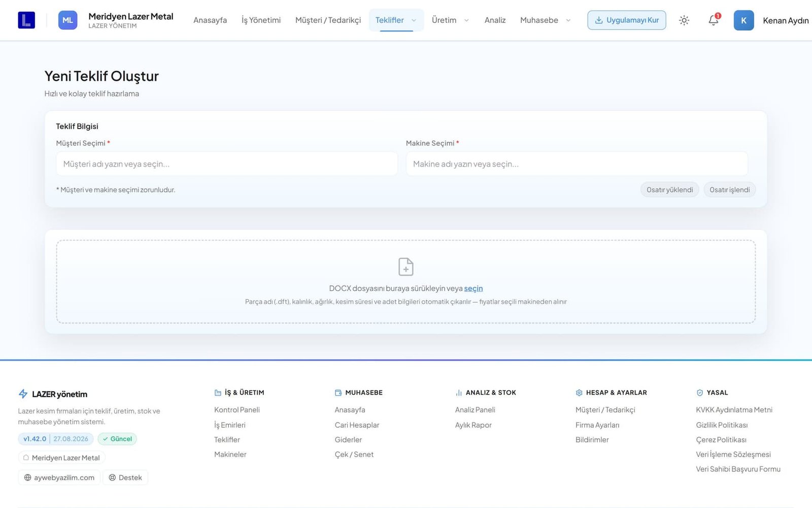Open Cari Hesaplar footer link
The width and height of the screenshot is (812, 508).
tap(357, 425)
